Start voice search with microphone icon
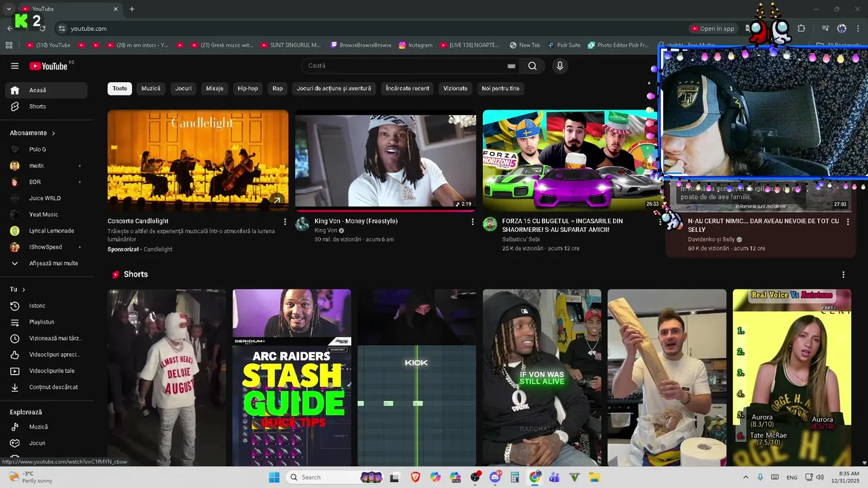The width and height of the screenshot is (868, 488). [559, 66]
